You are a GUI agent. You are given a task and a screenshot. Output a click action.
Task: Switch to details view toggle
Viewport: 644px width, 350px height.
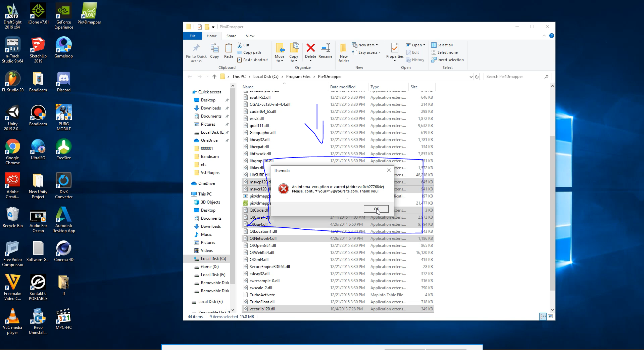click(x=543, y=316)
